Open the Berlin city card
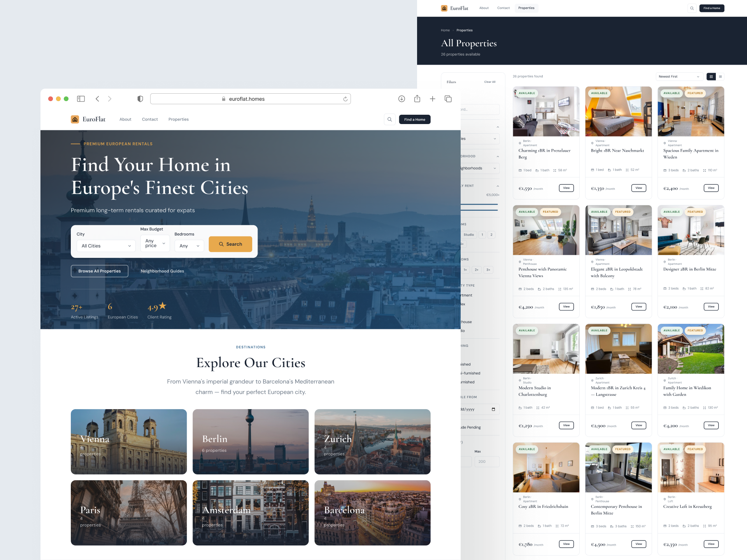Viewport: 747px width, 560px height. click(251, 442)
